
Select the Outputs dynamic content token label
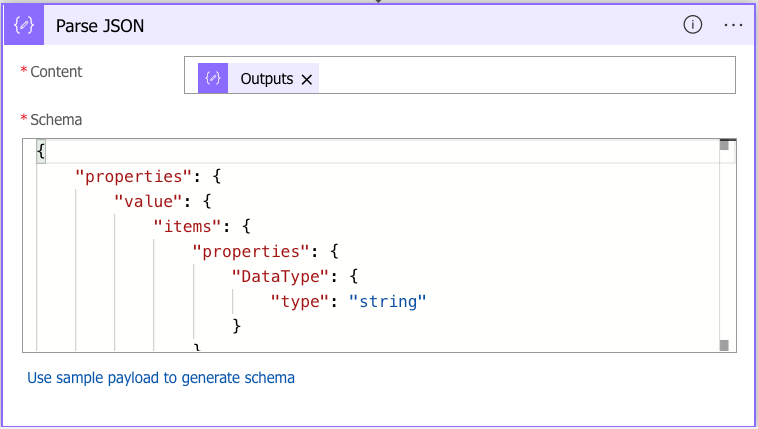coord(266,79)
